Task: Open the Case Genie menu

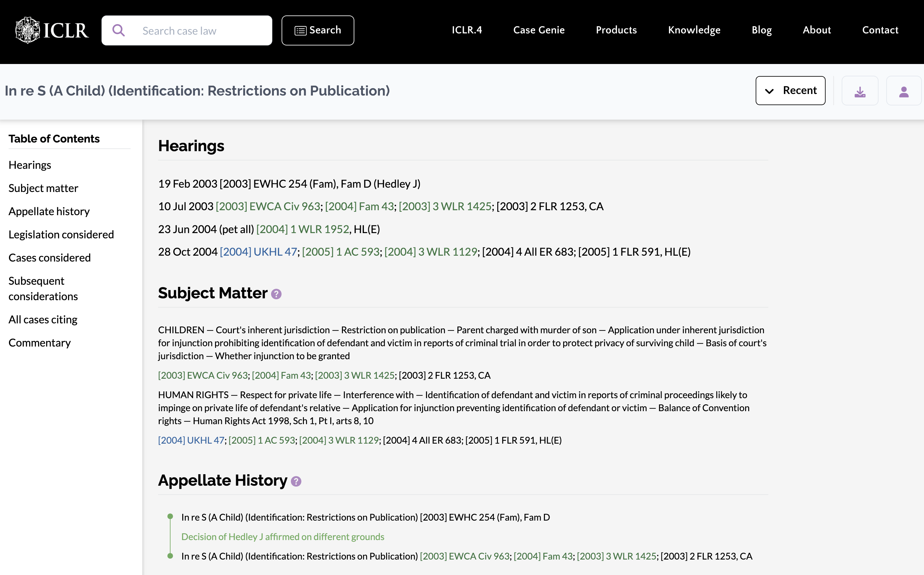Action: pos(538,30)
